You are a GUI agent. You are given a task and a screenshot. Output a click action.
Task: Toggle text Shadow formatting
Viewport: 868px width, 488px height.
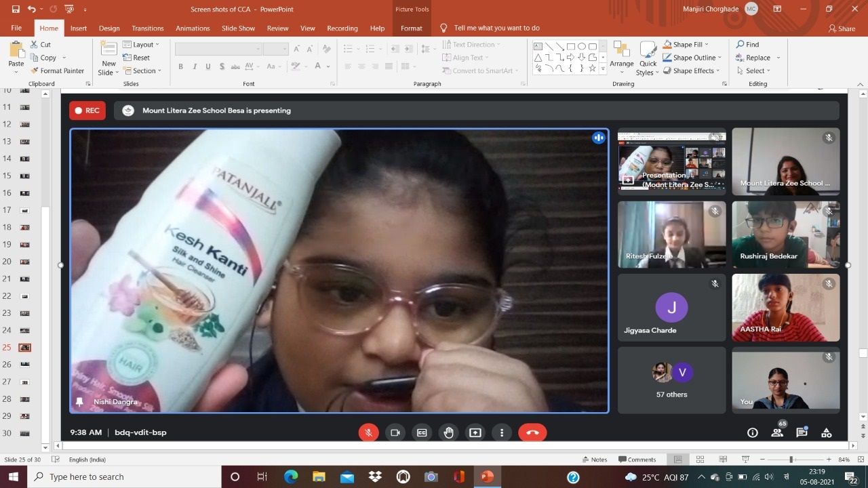pos(221,66)
